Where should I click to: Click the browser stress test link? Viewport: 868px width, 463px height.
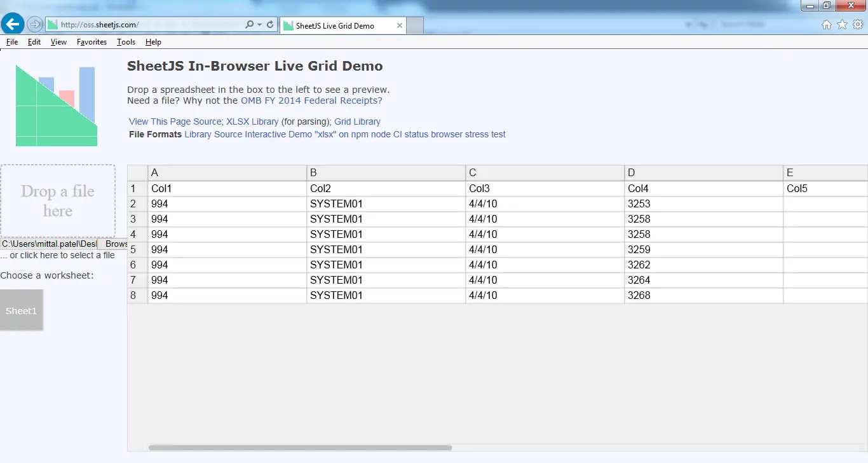point(468,134)
